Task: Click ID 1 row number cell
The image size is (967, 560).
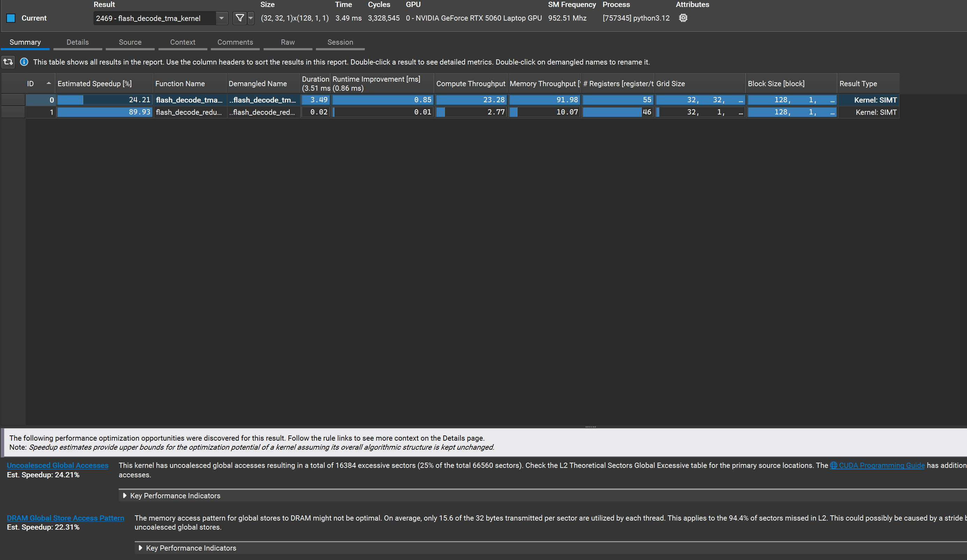Action: pos(40,112)
